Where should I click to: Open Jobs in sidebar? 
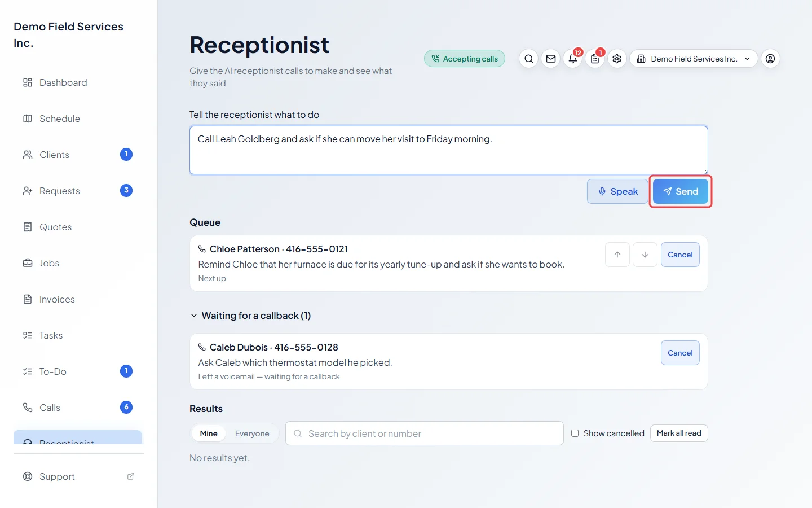click(78, 263)
